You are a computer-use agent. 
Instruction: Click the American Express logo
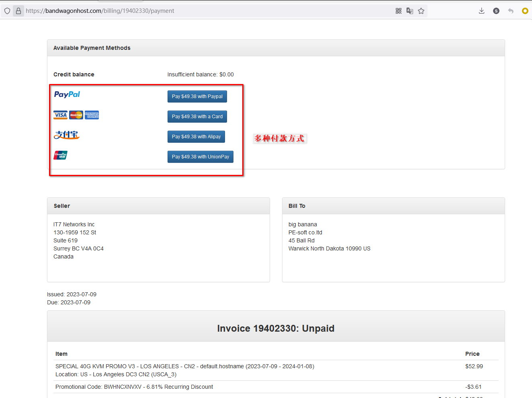point(92,115)
